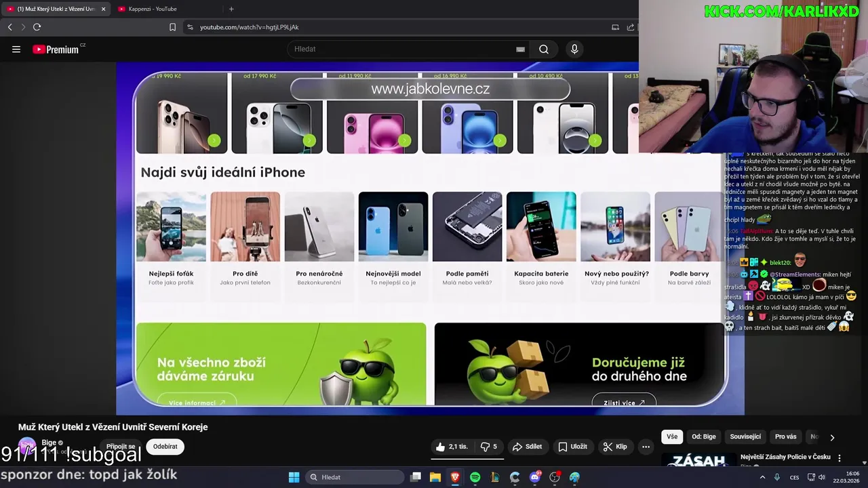Select the Související filter chip
This screenshot has height=488, width=868.
(745, 436)
